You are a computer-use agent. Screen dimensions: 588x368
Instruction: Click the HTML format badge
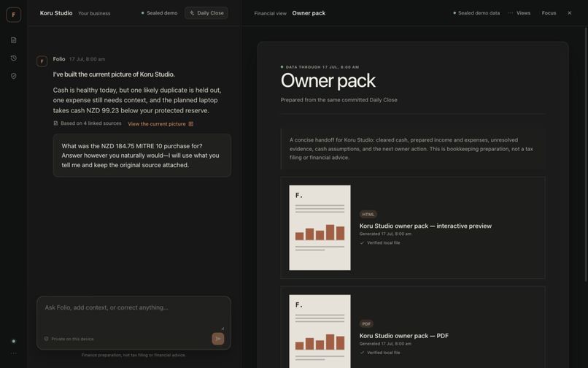click(x=368, y=215)
